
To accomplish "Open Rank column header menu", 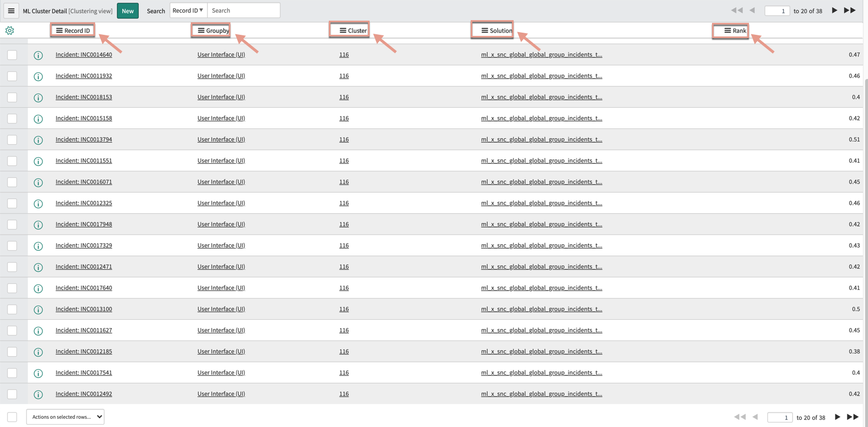I will 727,30.
